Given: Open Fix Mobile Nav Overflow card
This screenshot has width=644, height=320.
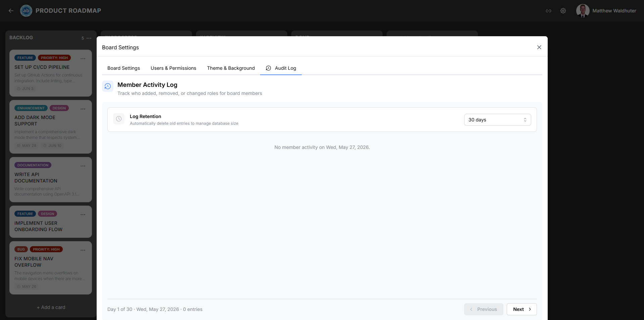Looking at the screenshot, I should pos(51,268).
